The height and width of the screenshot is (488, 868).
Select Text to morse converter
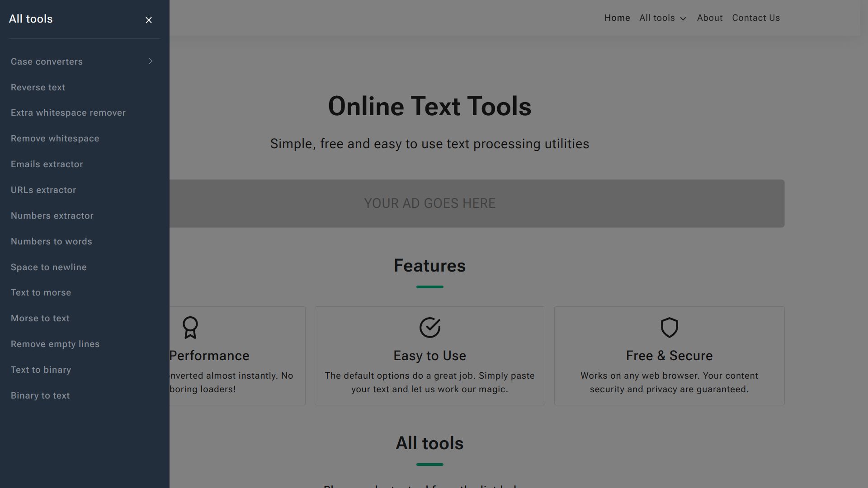(41, 292)
